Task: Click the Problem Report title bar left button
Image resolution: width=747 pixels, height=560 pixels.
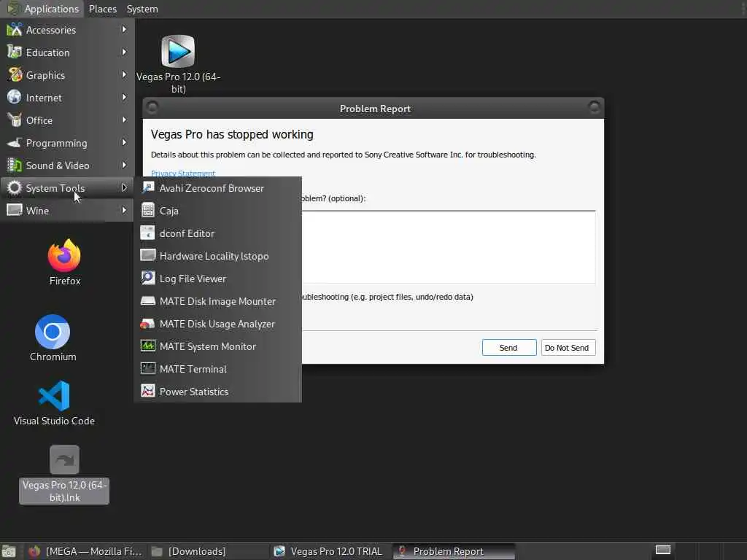Action: point(152,108)
